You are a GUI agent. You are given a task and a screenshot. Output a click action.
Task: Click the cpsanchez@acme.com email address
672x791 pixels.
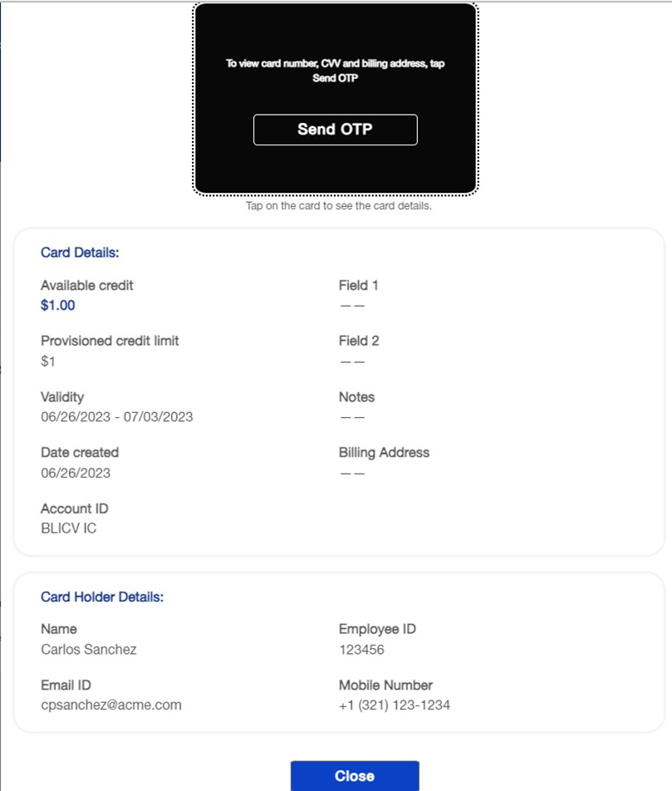pyautogui.click(x=110, y=705)
